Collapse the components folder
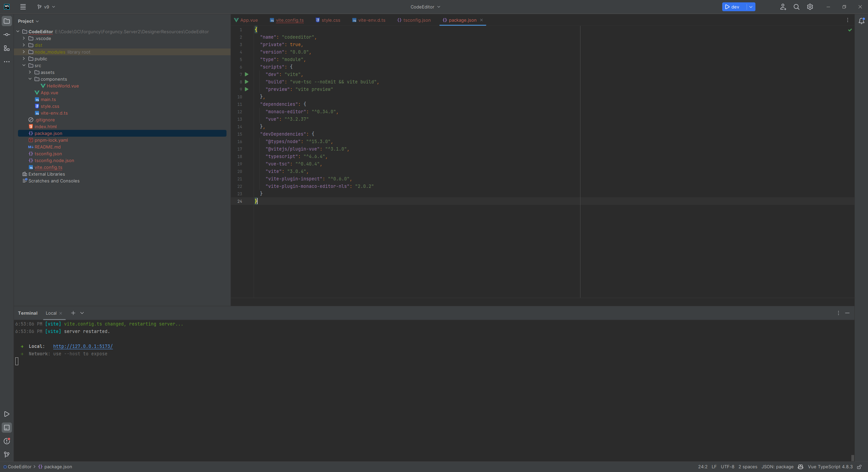Viewport: 868px width, 472px height. [30, 79]
